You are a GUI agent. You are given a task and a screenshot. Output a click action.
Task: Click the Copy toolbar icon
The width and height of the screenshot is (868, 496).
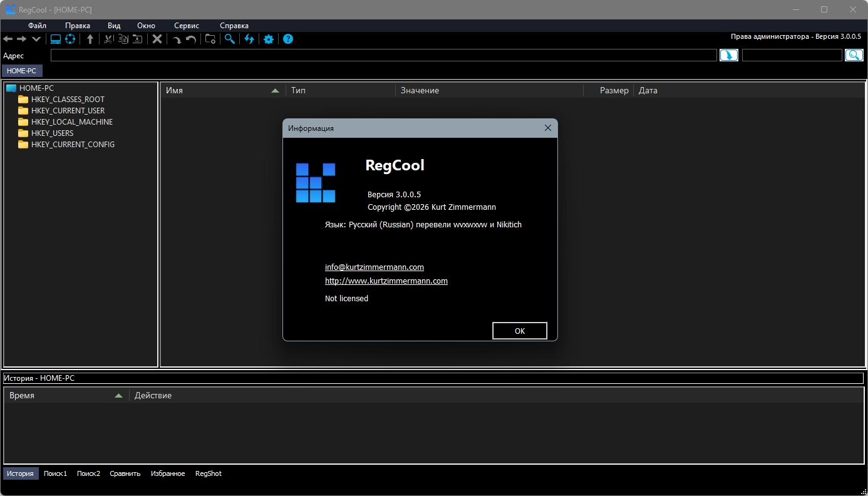(x=123, y=39)
